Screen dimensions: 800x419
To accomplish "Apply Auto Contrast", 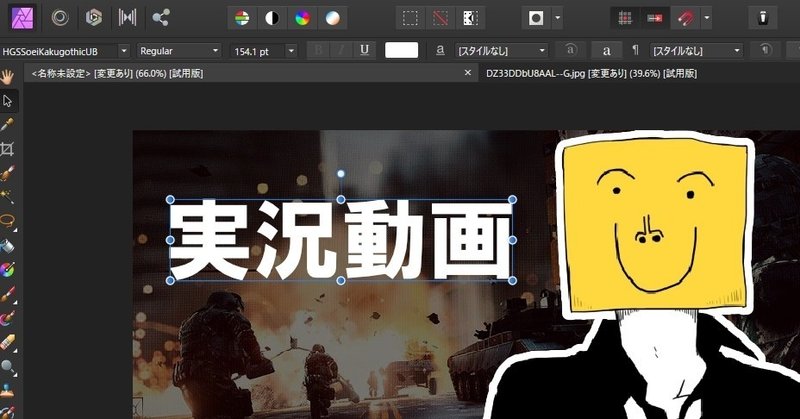I will pos(272,18).
